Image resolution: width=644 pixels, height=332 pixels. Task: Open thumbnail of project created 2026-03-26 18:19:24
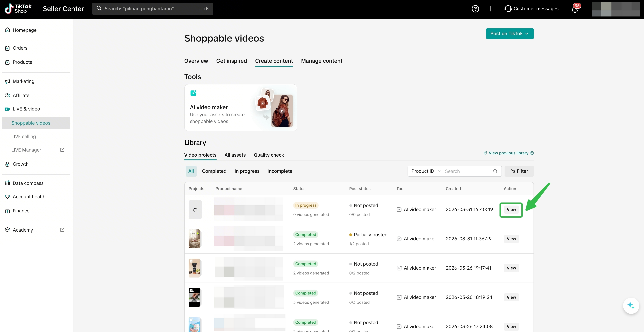point(195,297)
